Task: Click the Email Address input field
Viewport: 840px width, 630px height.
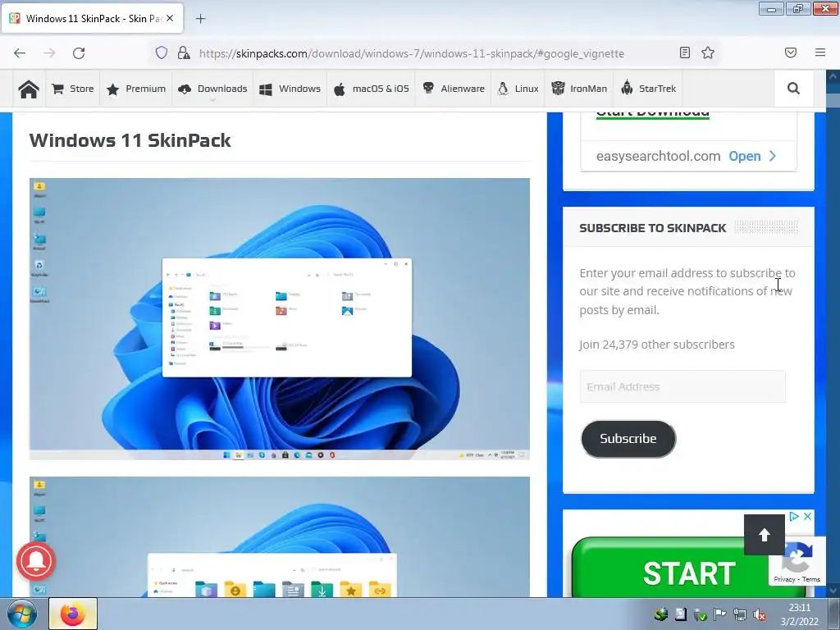Action: click(x=682, y=387)
